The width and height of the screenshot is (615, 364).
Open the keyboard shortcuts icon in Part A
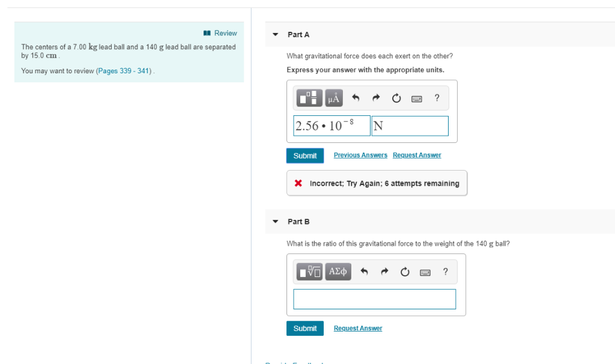(x=416, y=98)
